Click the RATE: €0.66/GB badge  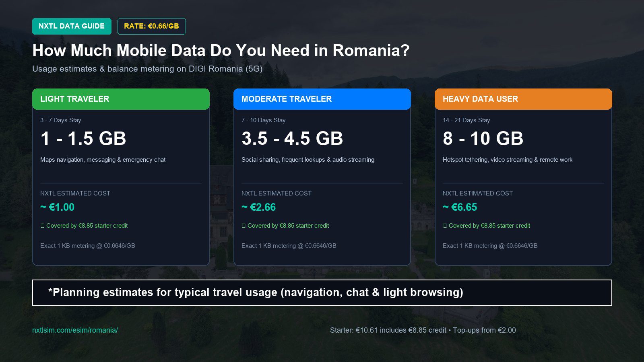point(151,26)
